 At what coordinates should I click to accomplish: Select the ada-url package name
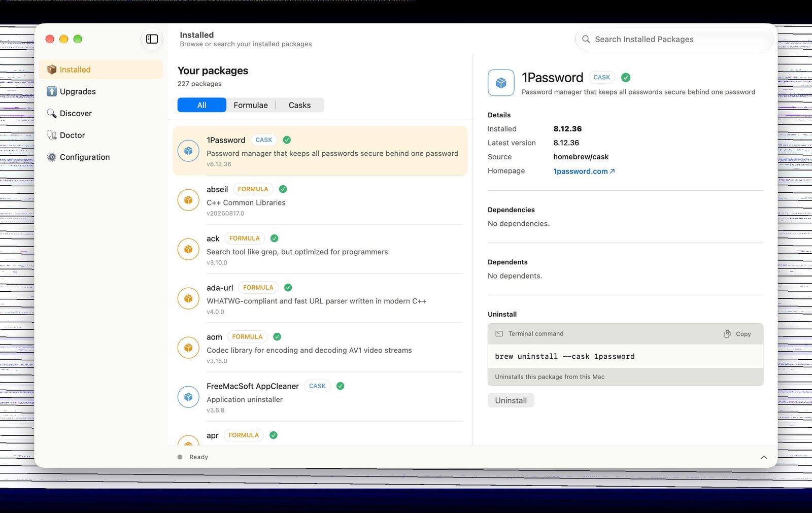click(220, 288)
